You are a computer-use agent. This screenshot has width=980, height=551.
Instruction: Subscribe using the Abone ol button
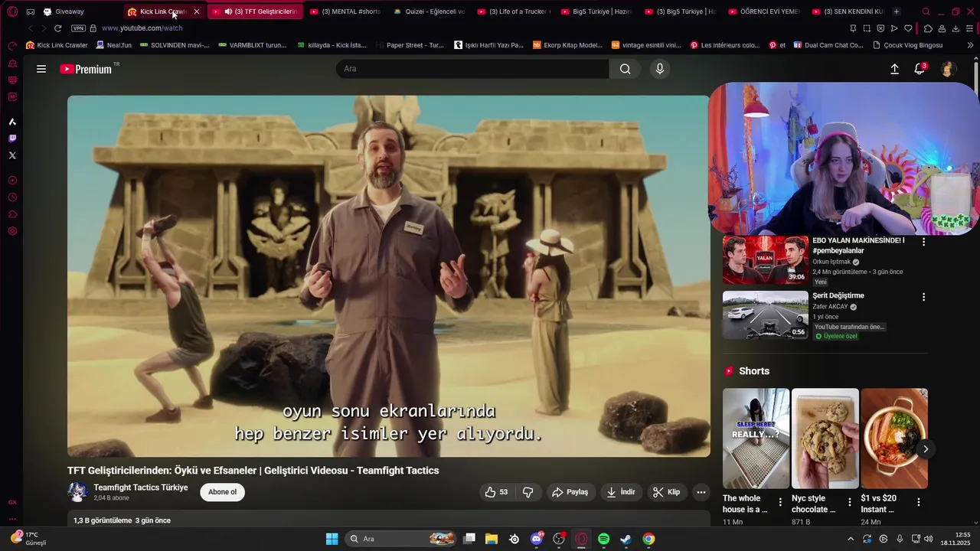tap(223, 492)
